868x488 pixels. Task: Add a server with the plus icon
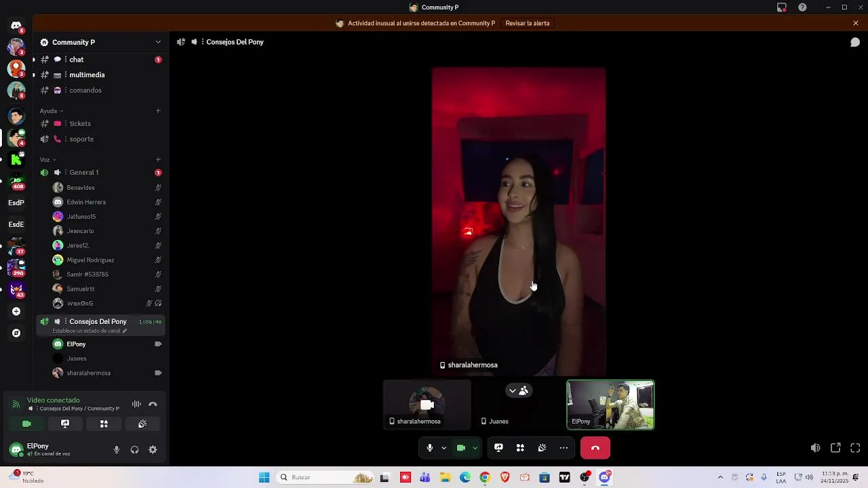[16, 311]
